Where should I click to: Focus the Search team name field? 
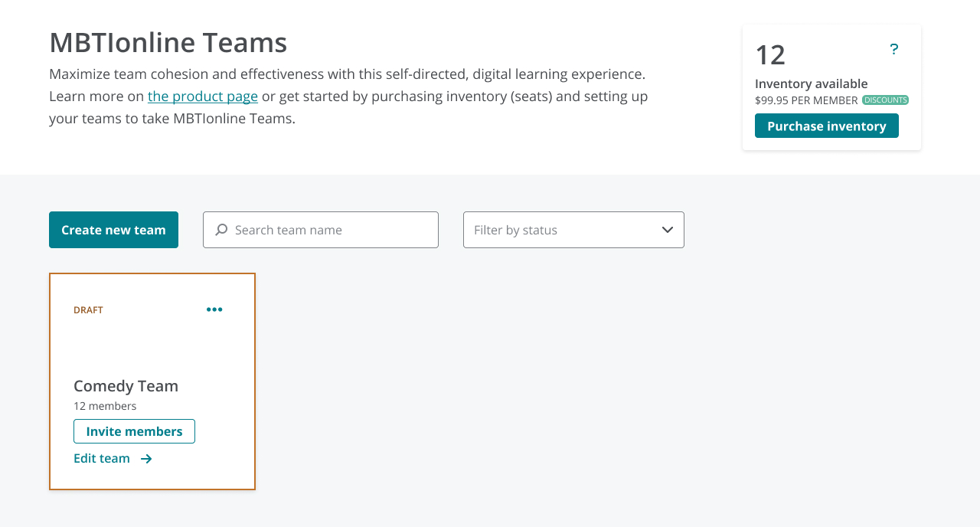pos(321,230)
